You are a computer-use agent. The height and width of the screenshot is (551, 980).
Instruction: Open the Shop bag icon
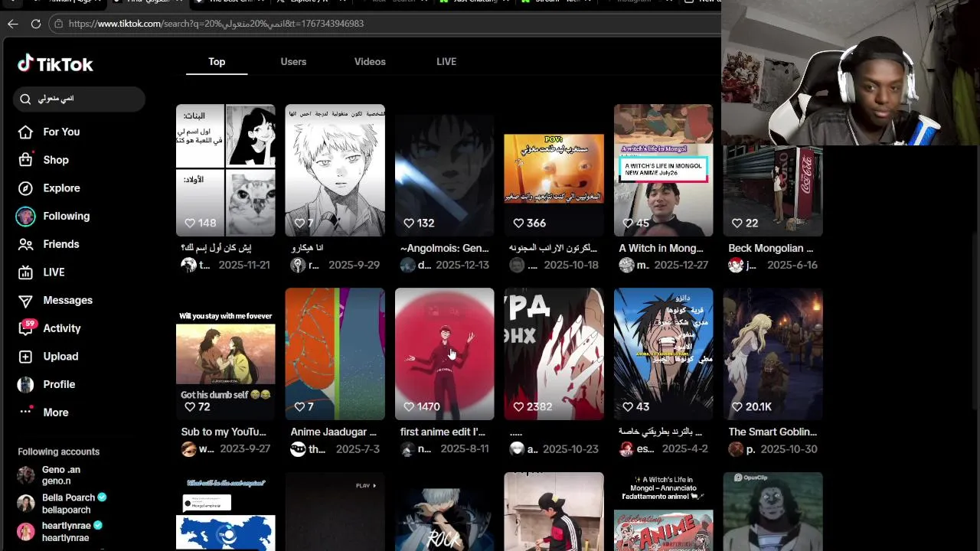pyautogui.click(x=25, y=160)
